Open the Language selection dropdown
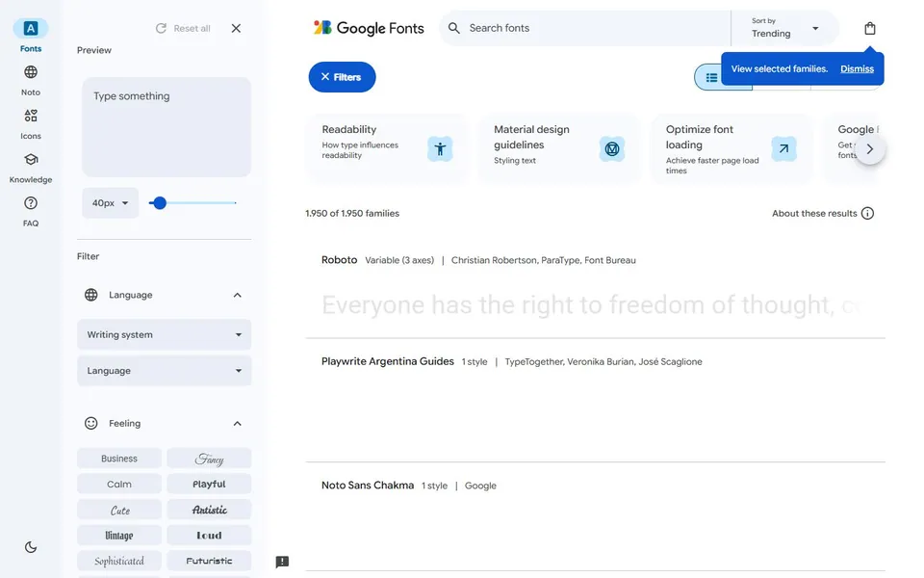924x578 pixels. click(165, 370)
